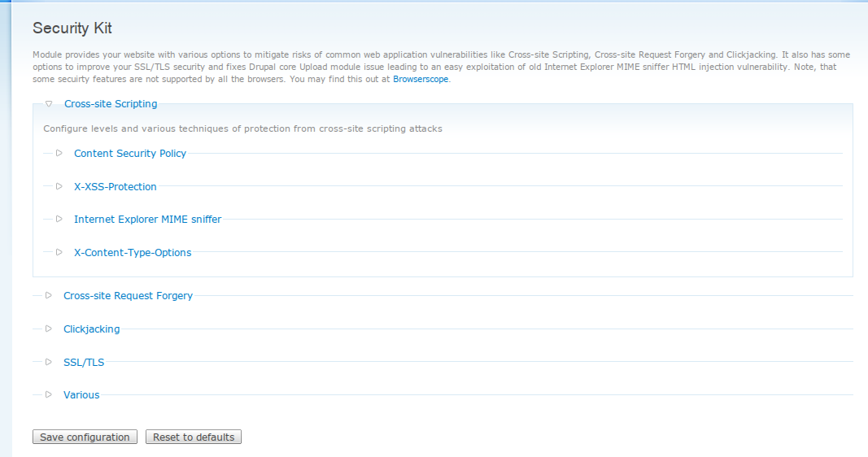Click Save configuration button
The width and height of the screenshot is (868, 457).
click(x=85, y=437)
